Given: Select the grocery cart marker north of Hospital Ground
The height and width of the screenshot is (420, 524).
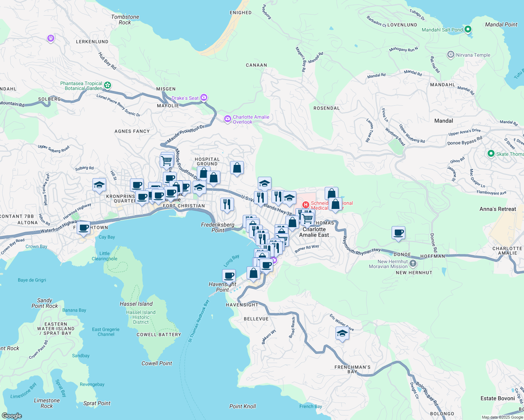Looking at the screenshot, I should [x=167, y=161].
